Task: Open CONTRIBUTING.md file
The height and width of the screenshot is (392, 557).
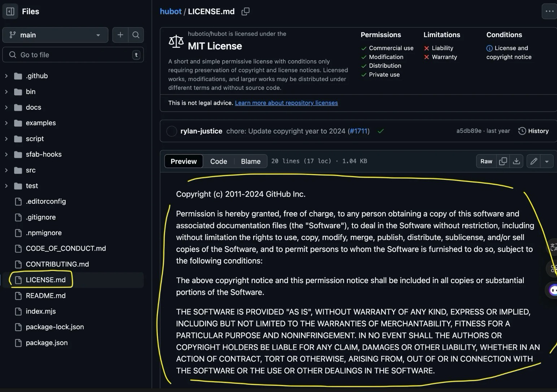Action: (57, 264)
